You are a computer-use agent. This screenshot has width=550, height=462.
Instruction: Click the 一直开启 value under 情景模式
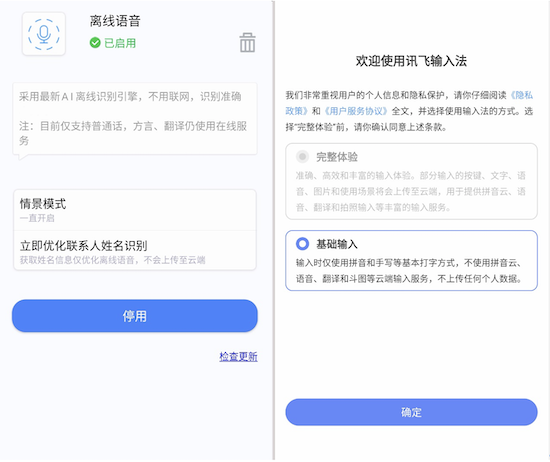pyautogui.click(x=37, y=218)
